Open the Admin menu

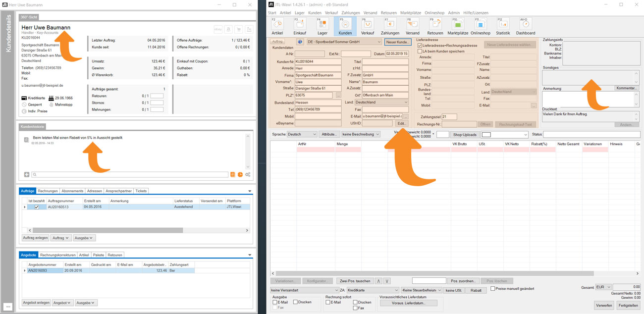(x=454, y=12)
